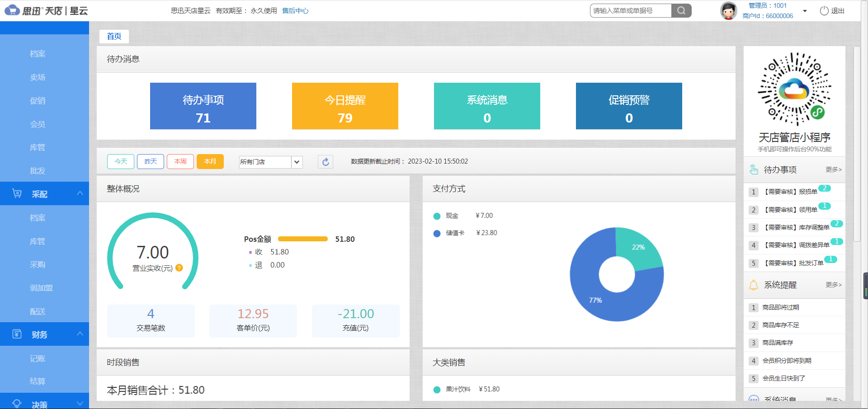
Task: Click the 财务 finance icon in sidebar
Action: 17,334
